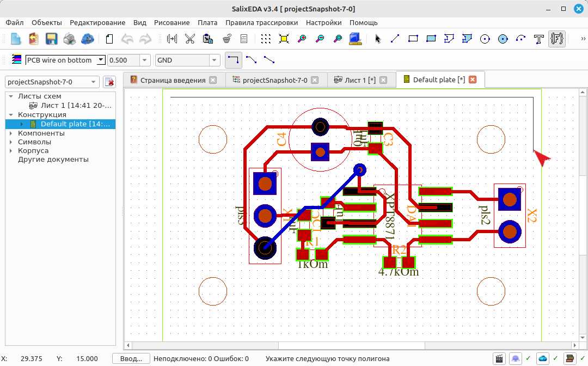
Task: Click the paste clipboard icon
Action: 208,39
